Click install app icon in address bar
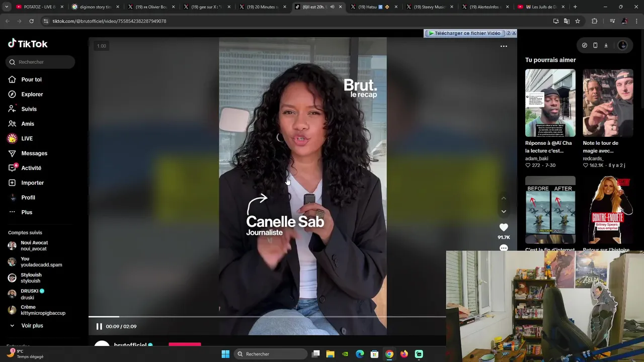Viewport: 644px width, 362px height. (556, 21)
